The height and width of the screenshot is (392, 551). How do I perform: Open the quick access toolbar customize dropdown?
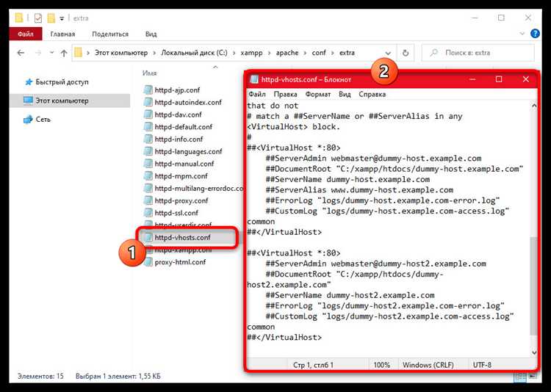62,18
